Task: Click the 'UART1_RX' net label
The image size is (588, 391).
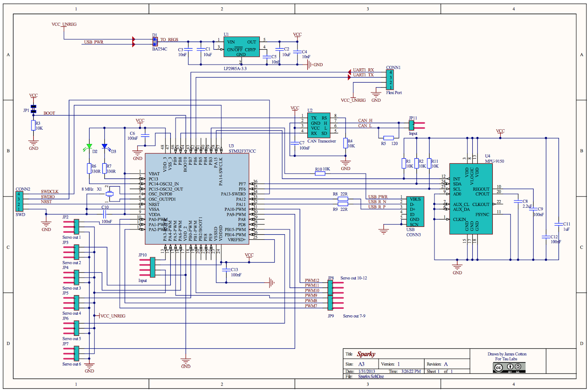Action: (363, 70)
